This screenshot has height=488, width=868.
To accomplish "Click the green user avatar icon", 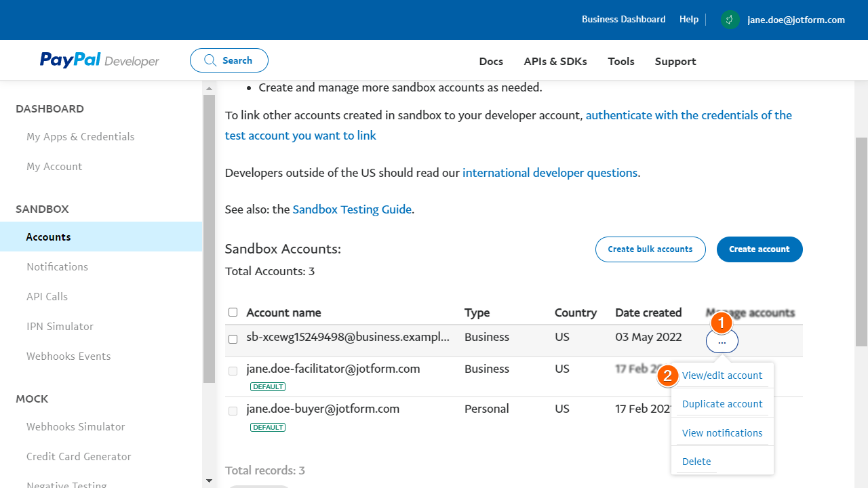I will coord(730,20).
